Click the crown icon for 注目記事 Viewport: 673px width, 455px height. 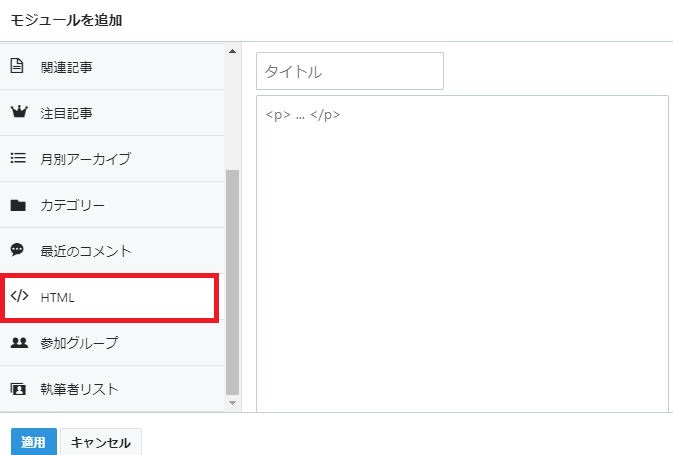click(19, 112)
